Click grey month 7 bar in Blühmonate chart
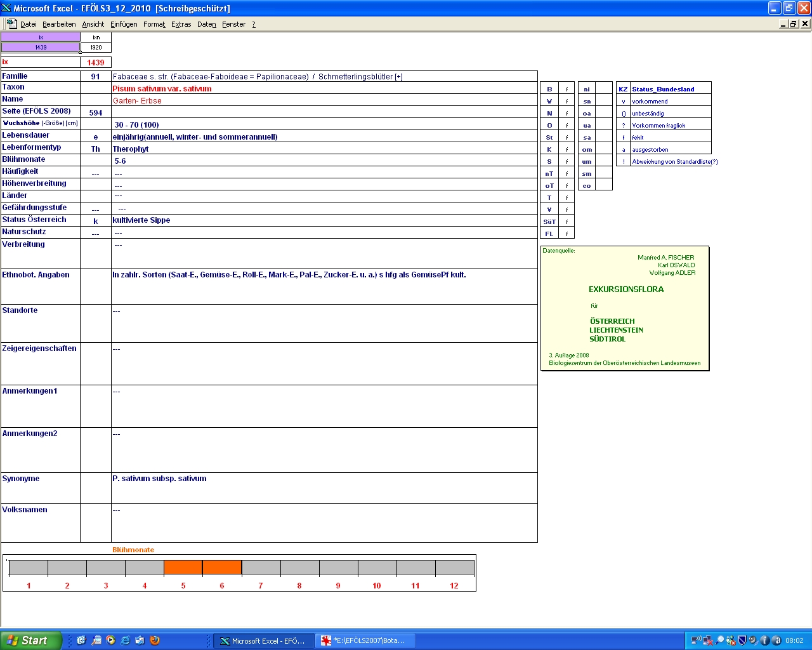 [x=261, y=567]
